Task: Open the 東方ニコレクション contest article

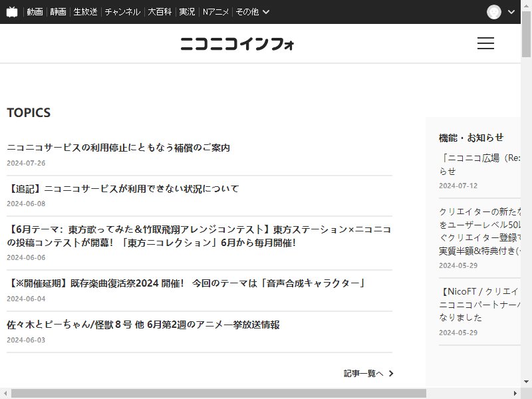Action: tap(199, 236)
